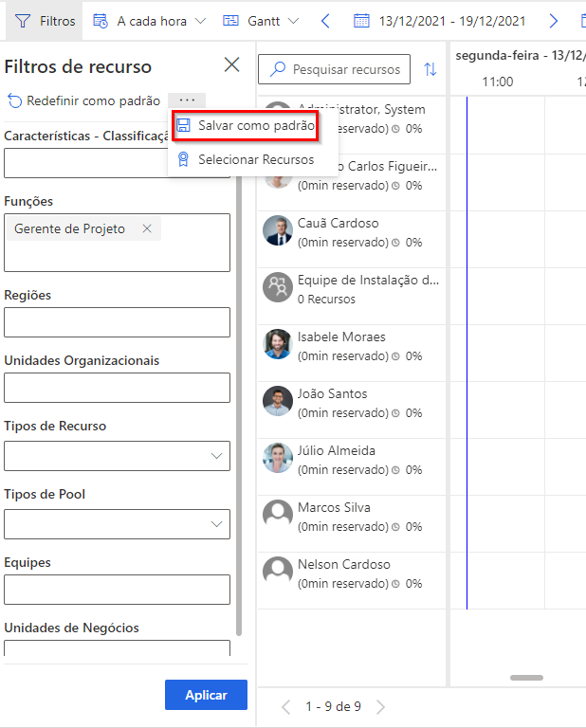Click the search magnifier icon
The image size is (586, 728).
(278, 69)
